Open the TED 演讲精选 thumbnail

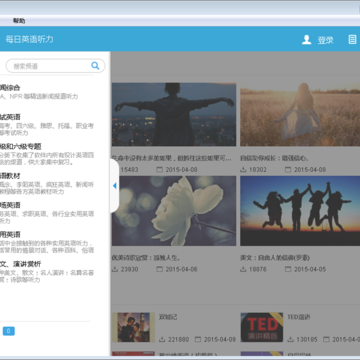[262, 327]
